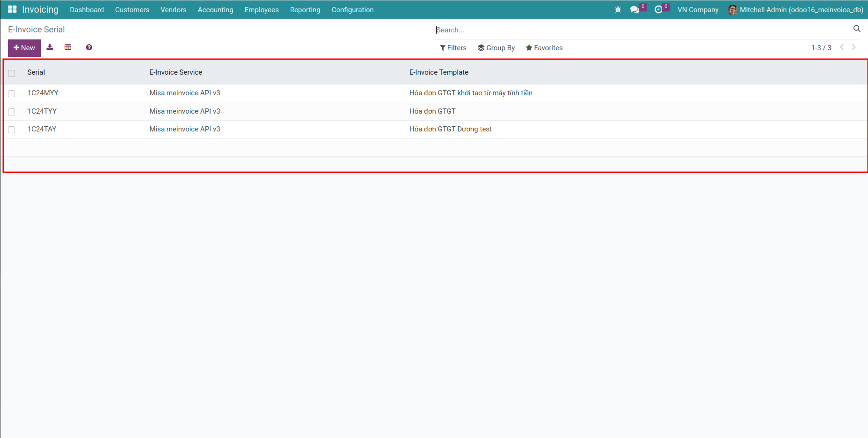Export records using the download icon
Image resolution: width=868 pixels, height=438 pixels.
pos(50,47)
